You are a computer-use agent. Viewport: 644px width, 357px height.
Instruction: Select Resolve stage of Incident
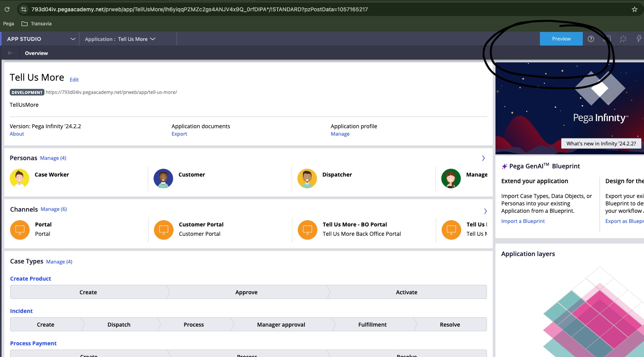point(450,325)
